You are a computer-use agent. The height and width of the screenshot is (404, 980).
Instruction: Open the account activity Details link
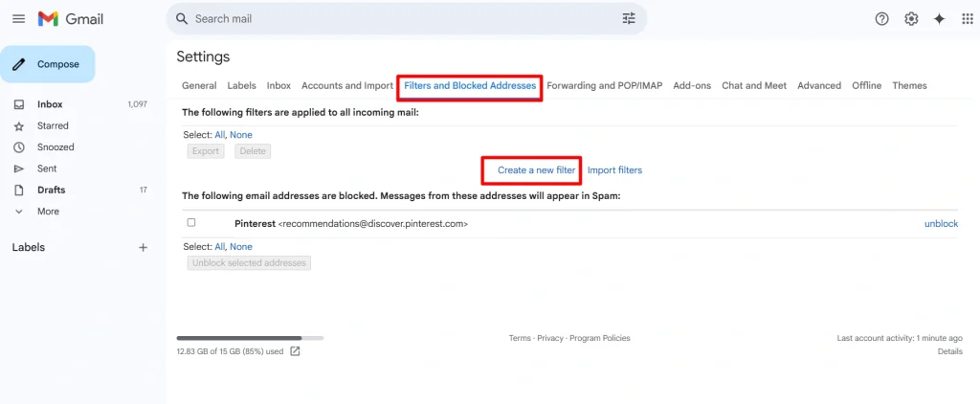[x=949, y=351]
